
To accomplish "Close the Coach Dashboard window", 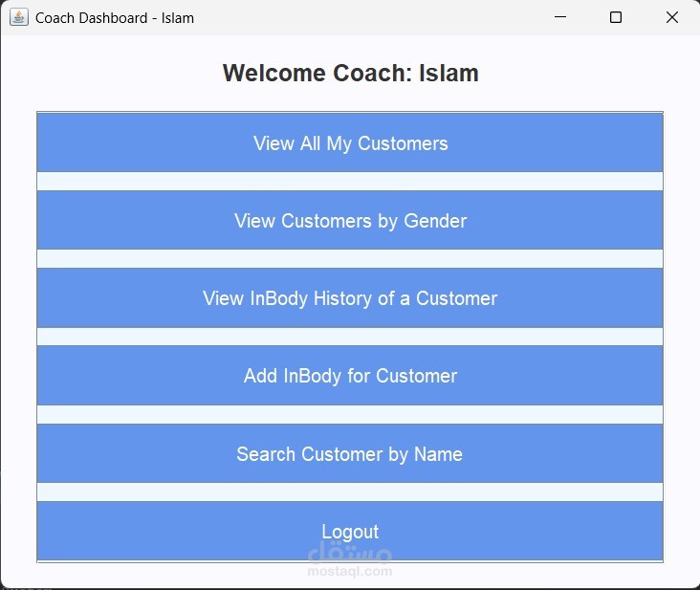I will 672,17.
